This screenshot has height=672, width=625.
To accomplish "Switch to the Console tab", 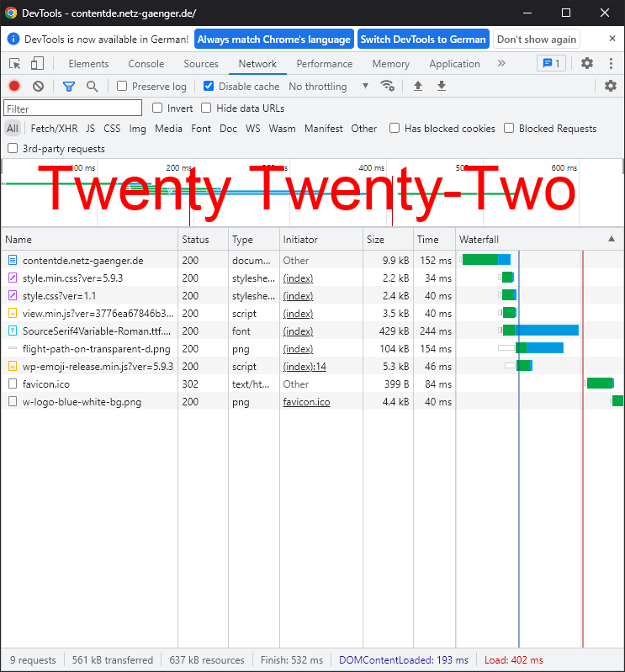I will click(146, 64).
